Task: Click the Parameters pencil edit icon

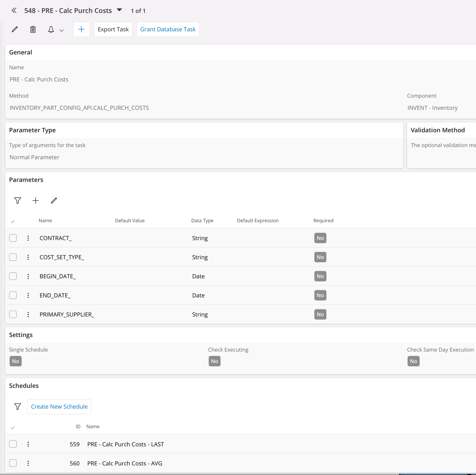Action: [54, 201]
